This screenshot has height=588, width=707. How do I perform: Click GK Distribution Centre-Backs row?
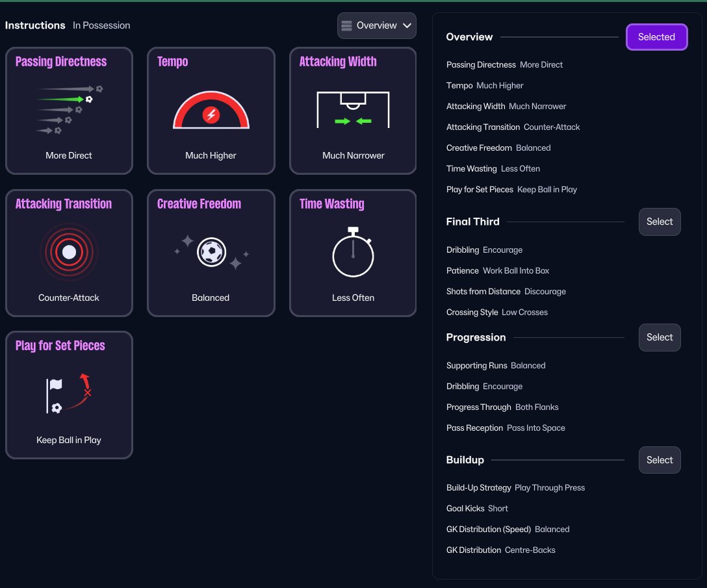click(500, 550)
